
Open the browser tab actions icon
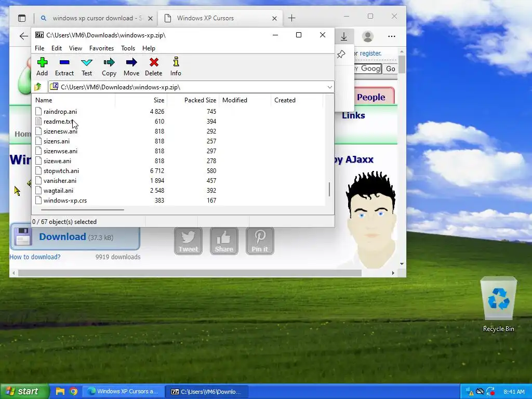(x=22, y=18)
